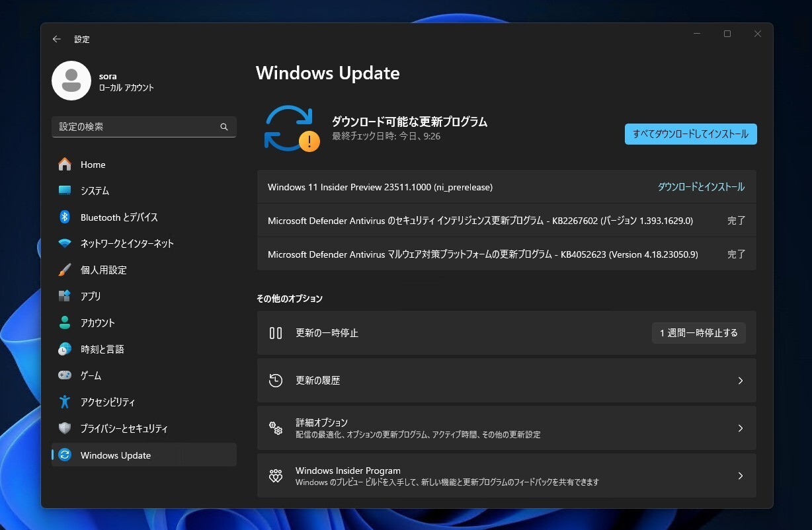Select the 時刻と言語 clock icon
Viewport: 812px width, 530px height.
click(64, 349)
